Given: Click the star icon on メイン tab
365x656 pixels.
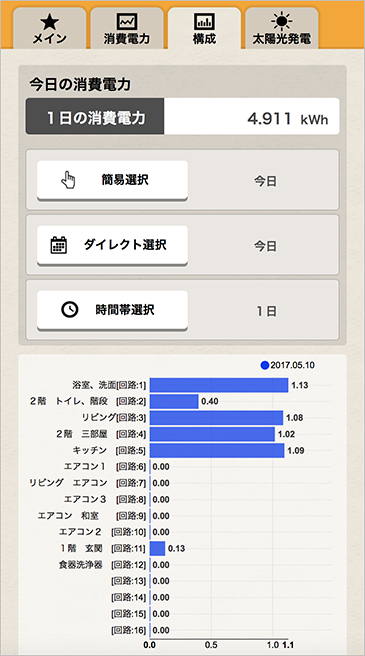Looking at the screenshot, I should 49,22.
